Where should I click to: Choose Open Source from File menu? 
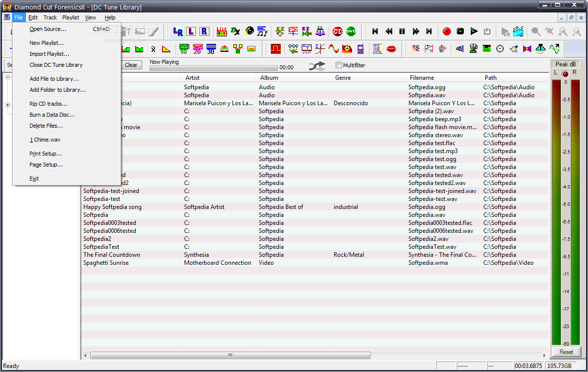(67, 29)
